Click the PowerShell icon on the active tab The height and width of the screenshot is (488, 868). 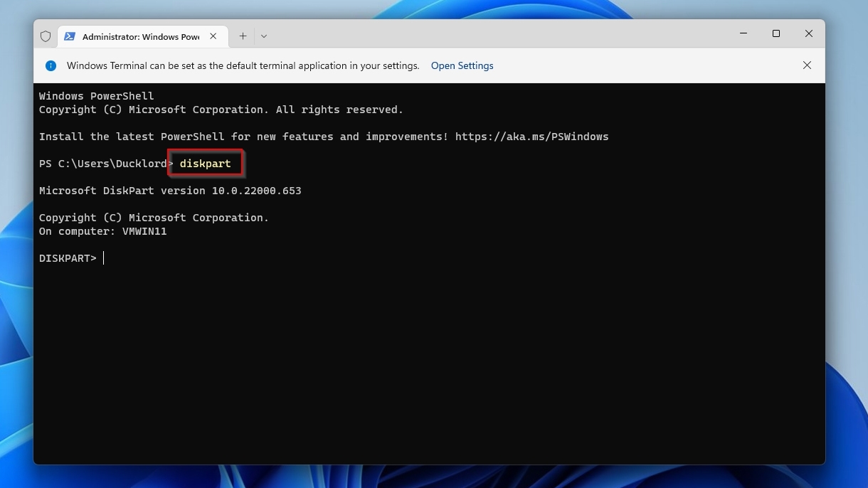[x=70, y=36]
